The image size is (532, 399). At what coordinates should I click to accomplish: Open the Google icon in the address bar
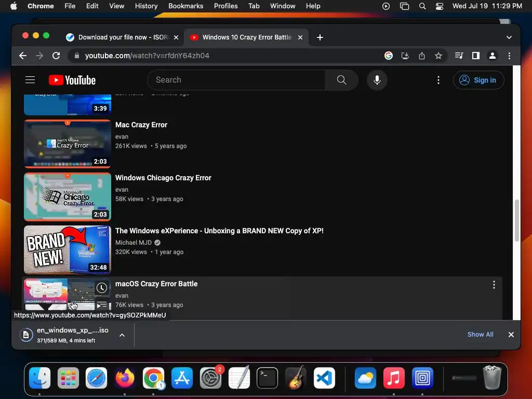(x=389, y=56)
